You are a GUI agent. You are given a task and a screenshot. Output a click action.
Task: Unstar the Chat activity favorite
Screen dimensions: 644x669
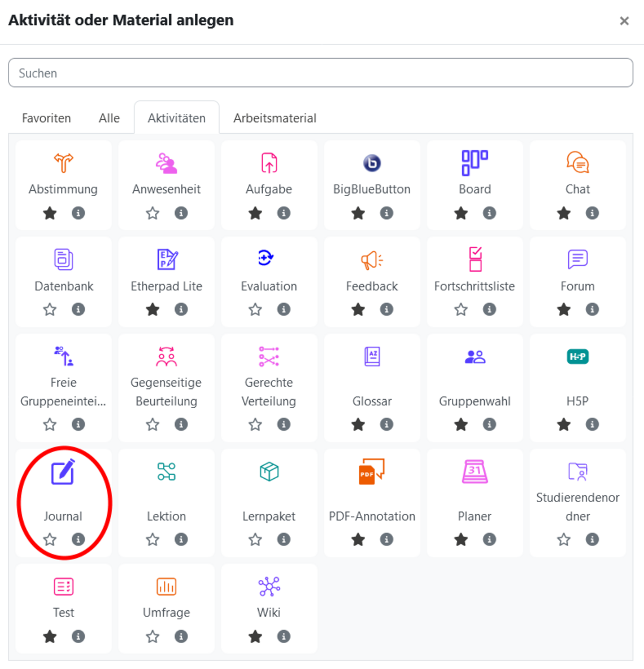click(564, 213)
